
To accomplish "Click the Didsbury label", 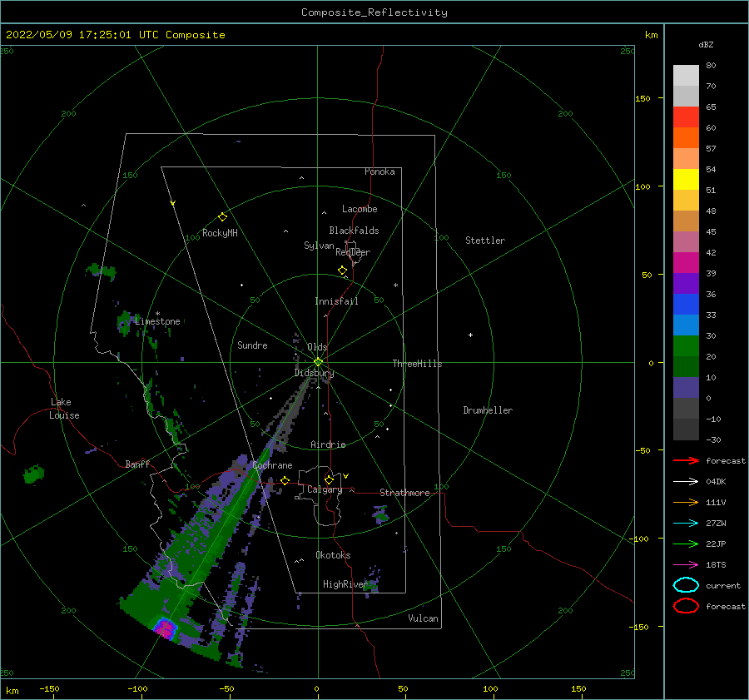I will point(314,373).
